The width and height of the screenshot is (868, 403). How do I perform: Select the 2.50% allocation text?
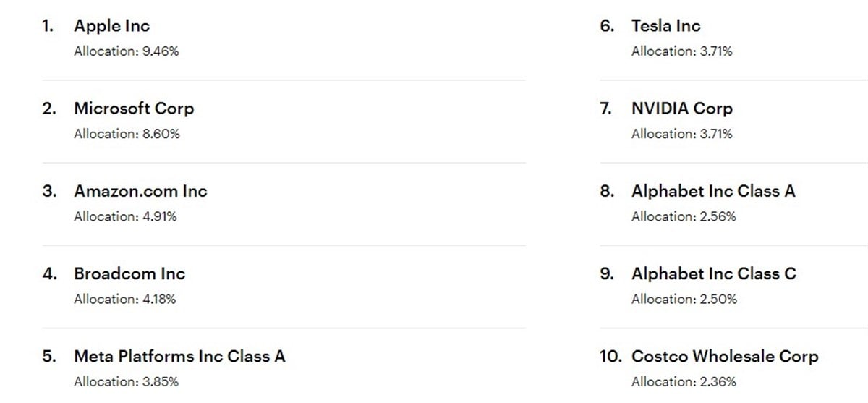684,299
